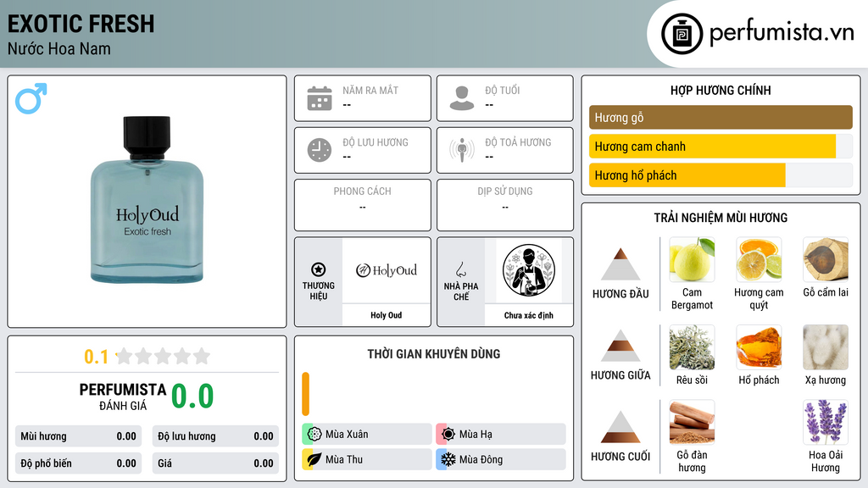Click the male gender symbol icon
The image size is (868, 488).
pos(31,98)
